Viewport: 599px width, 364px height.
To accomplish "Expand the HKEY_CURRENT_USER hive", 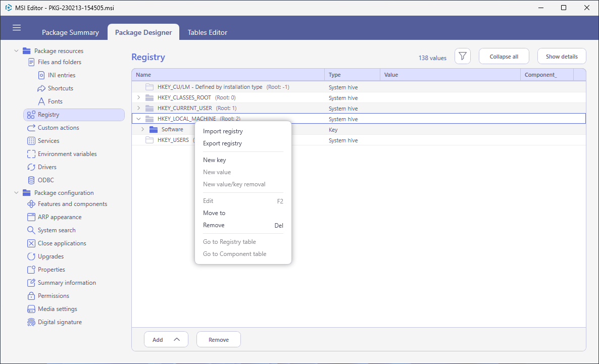I will (139, 108).
